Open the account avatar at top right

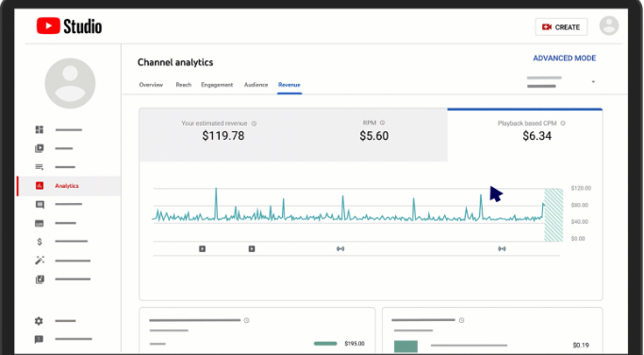(609, 25)
